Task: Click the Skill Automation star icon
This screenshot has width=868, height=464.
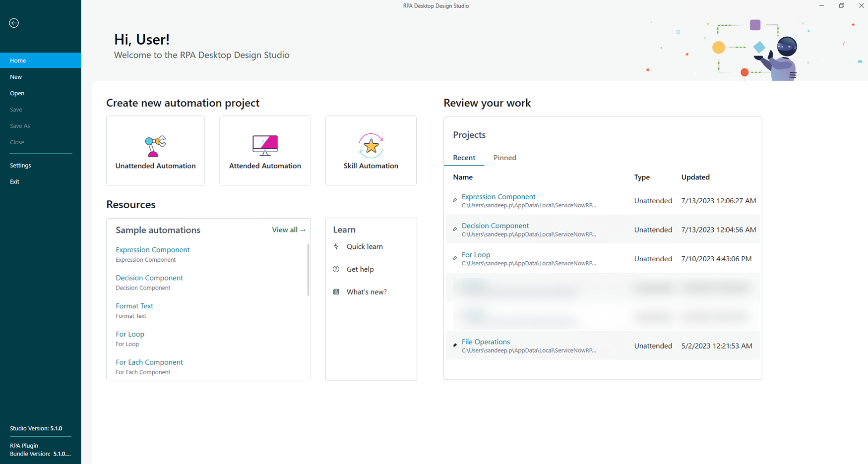Action: (371, 145)
